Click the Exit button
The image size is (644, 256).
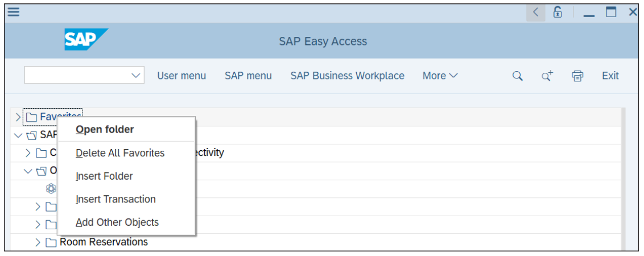coord(610,76)
